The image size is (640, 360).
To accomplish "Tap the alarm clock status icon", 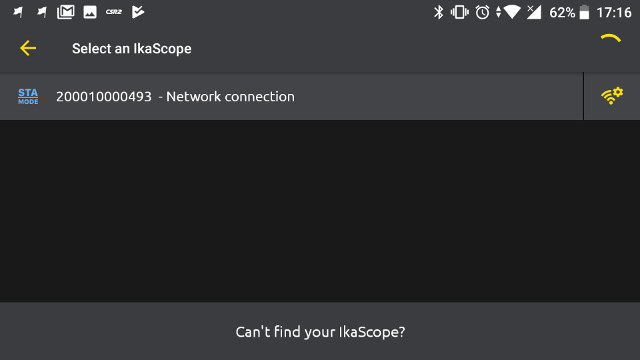I will click(482, 13).
